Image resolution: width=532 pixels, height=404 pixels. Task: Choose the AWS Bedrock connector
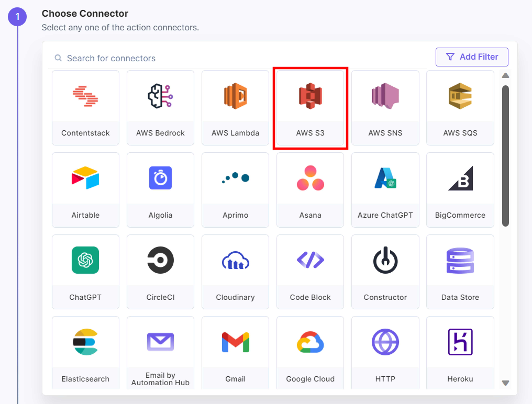tap(160, 108)
